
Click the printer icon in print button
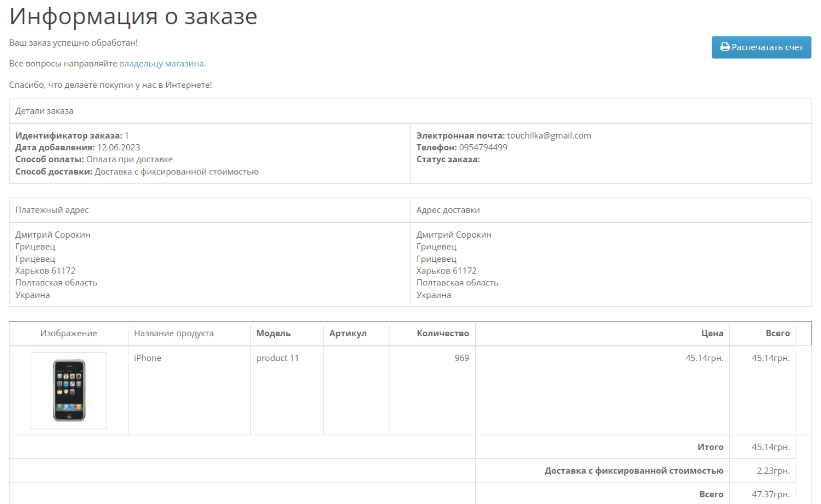tap(725, 47)
